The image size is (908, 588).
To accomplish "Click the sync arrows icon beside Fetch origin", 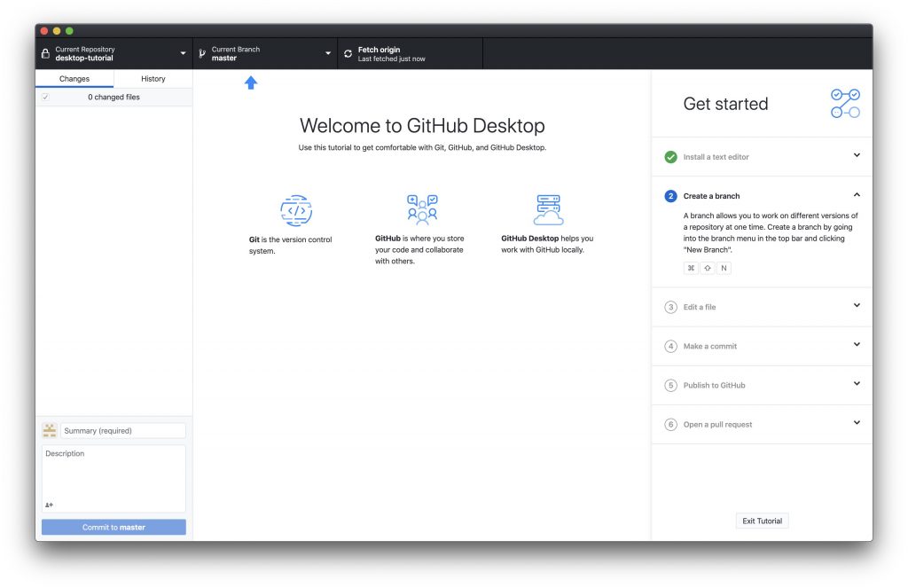I will click(x=348, y=53).
